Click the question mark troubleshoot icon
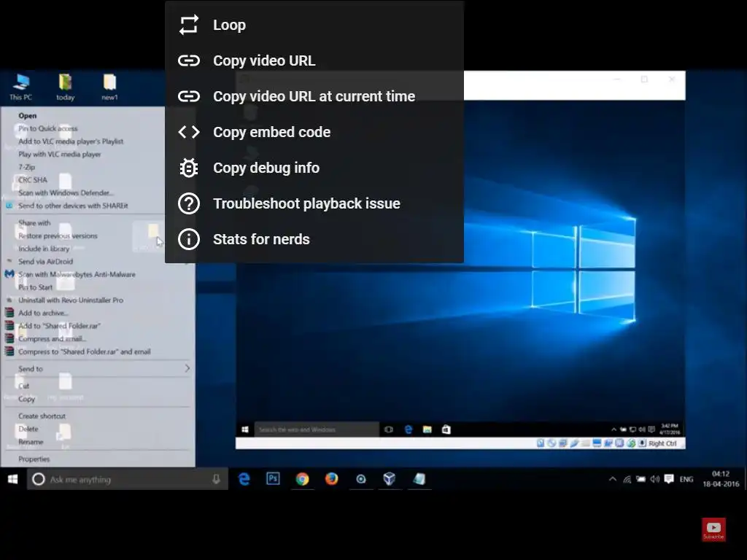 click(189, 203)
